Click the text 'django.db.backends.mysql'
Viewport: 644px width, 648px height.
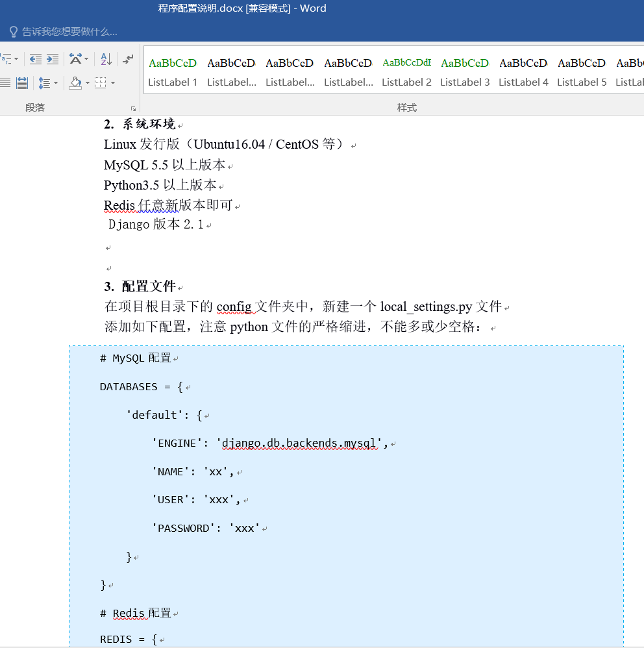299,443
